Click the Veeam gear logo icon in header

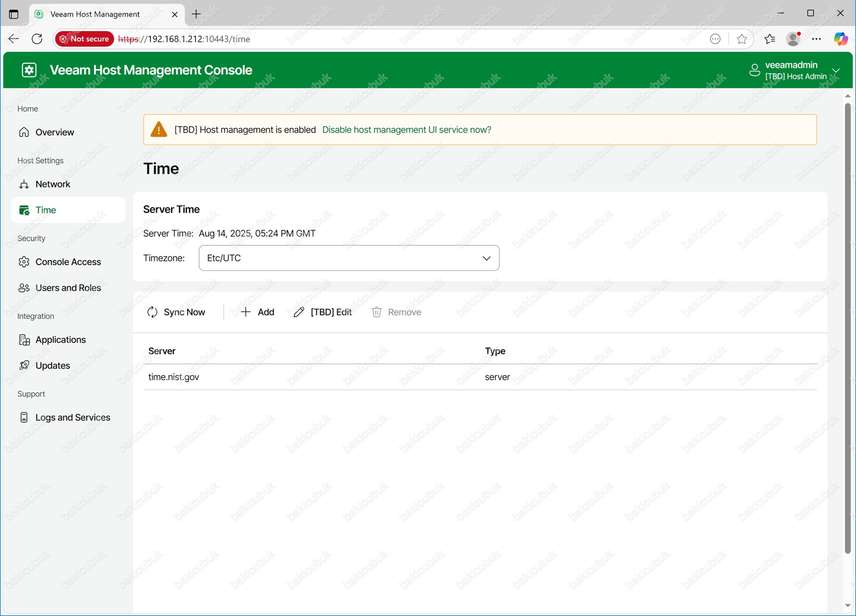pos(29,70)
